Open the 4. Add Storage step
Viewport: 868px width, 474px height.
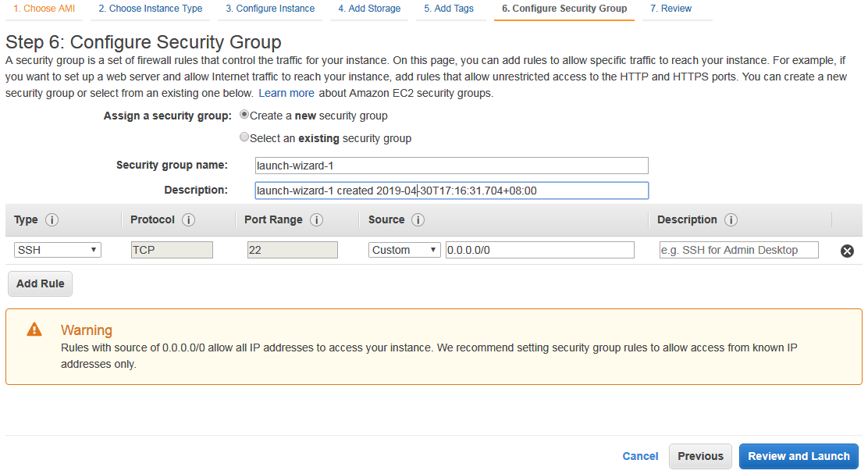tap(369, 9)
